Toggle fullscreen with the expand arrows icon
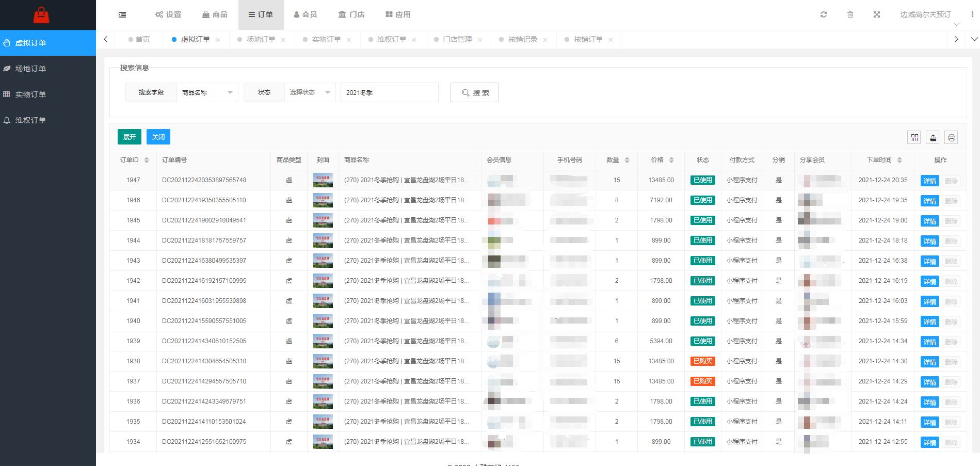980x466 pixels. (x=876, y=14)
